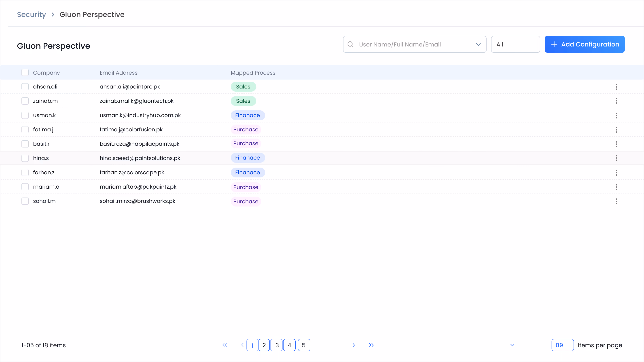Open the three-dot menu for sohail.m
The image size is (644, 362).
[x=616, y=201]
